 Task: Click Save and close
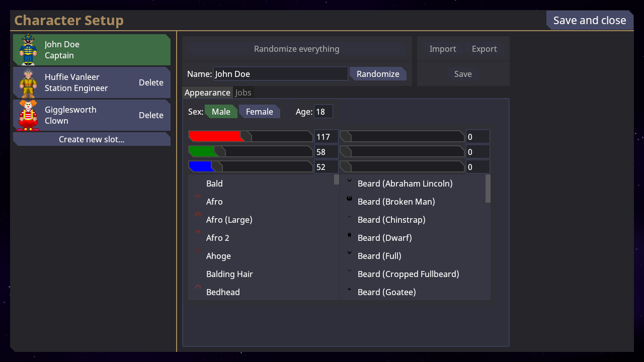coord(589,20)
